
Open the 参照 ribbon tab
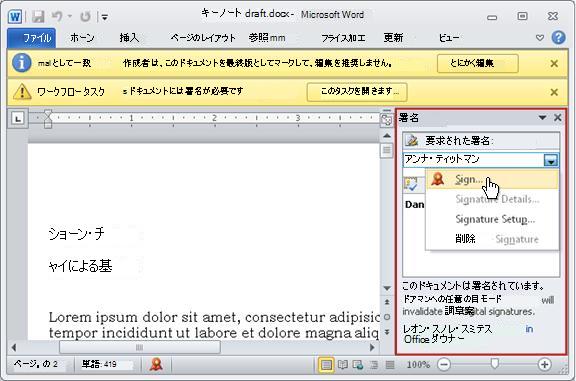[267, 37]
